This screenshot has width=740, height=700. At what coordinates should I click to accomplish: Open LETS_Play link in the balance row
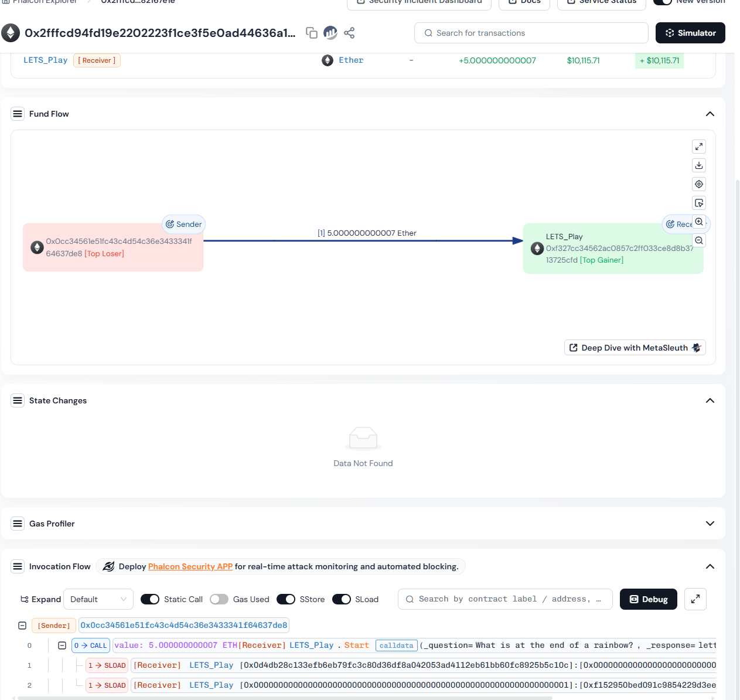[x=46, y=60]
